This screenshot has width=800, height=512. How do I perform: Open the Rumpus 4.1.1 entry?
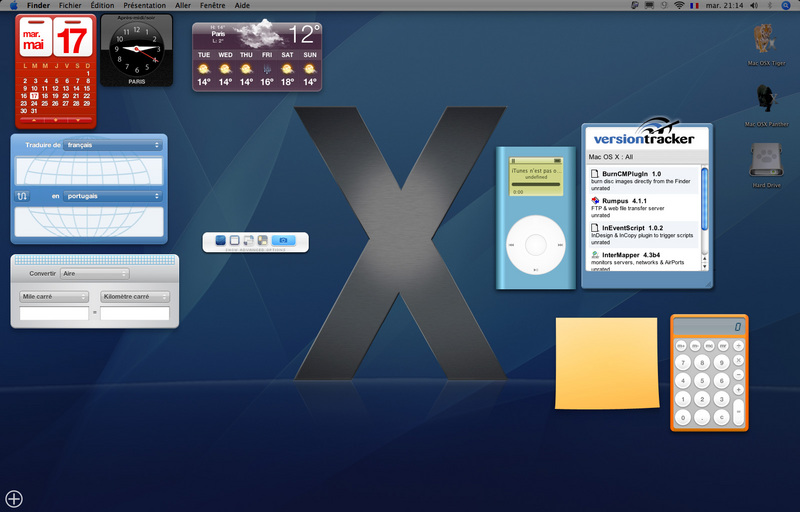(644, 208)
